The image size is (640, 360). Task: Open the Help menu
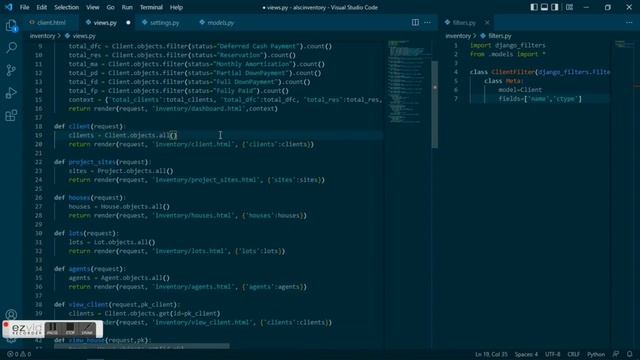pos(176,7)
